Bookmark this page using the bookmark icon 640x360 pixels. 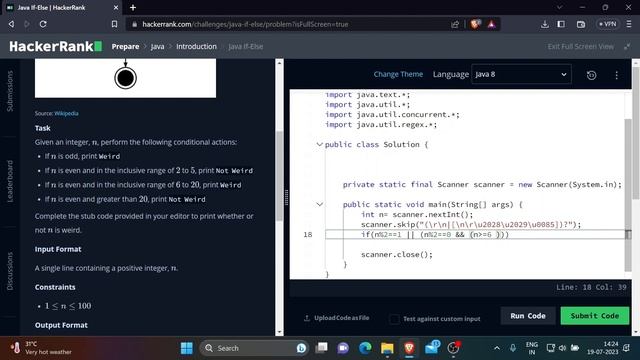(x=114, y=24)
